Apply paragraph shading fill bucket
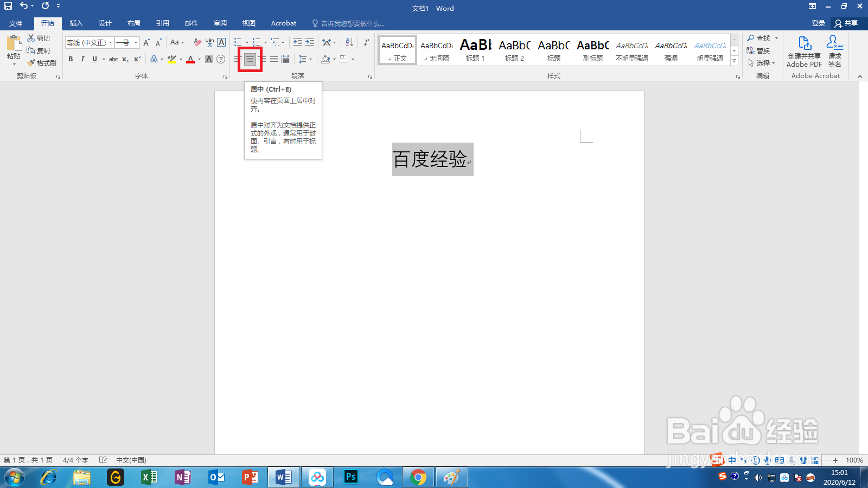The height and width of the screenshot is (488, 868). coord(325,59)
